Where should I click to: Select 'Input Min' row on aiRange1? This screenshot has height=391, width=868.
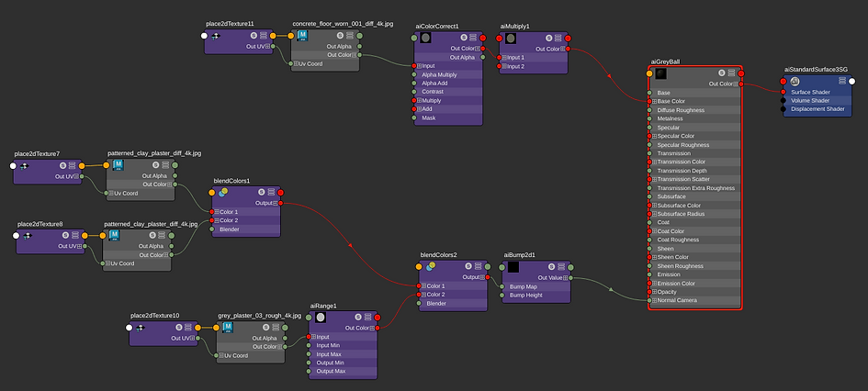tap(343, 345)
